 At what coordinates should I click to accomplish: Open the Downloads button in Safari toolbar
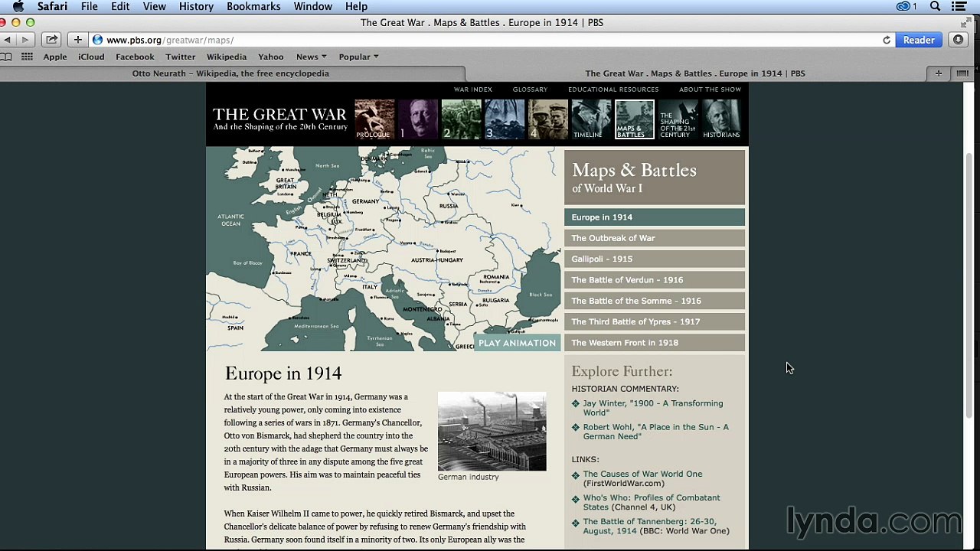coord(958,40)
